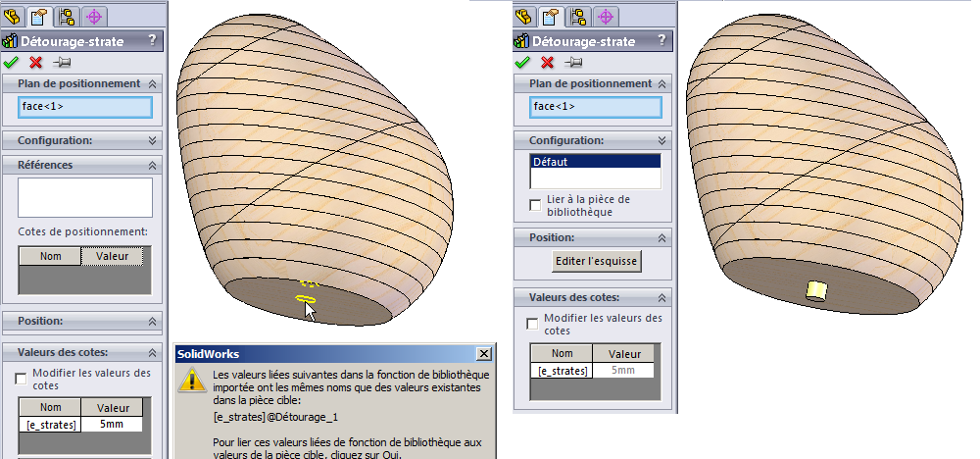Image resolution: width=980 pixels, height=459 pixels.
Task: Open ConfigurationManager tab in right panel
Action: pyautogui.click(x=578, y=16)
